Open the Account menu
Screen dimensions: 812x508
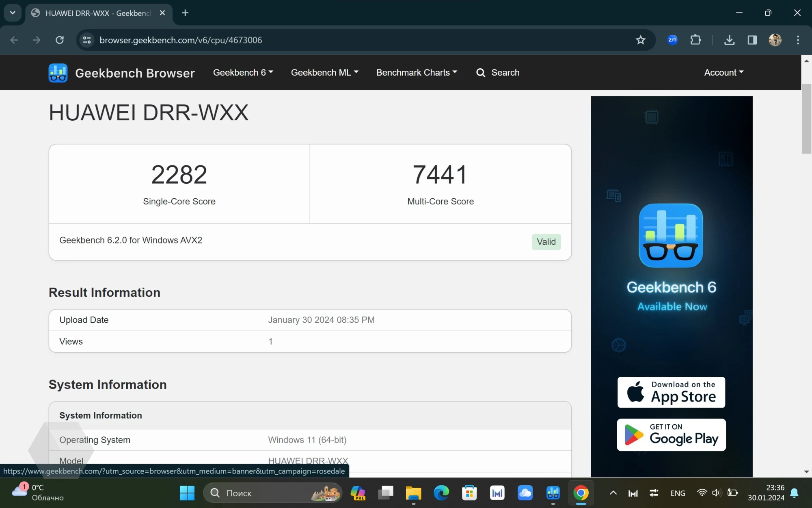[723, 72]
